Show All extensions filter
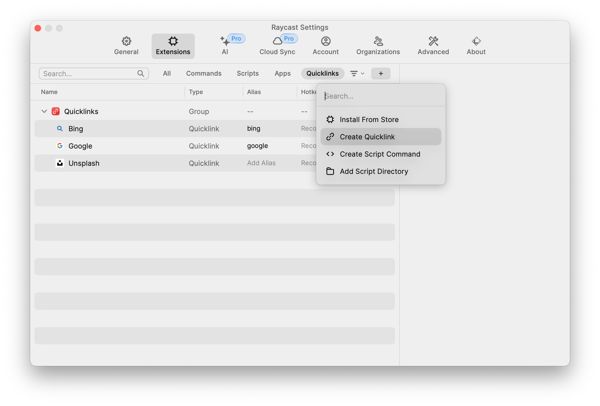 167,73
